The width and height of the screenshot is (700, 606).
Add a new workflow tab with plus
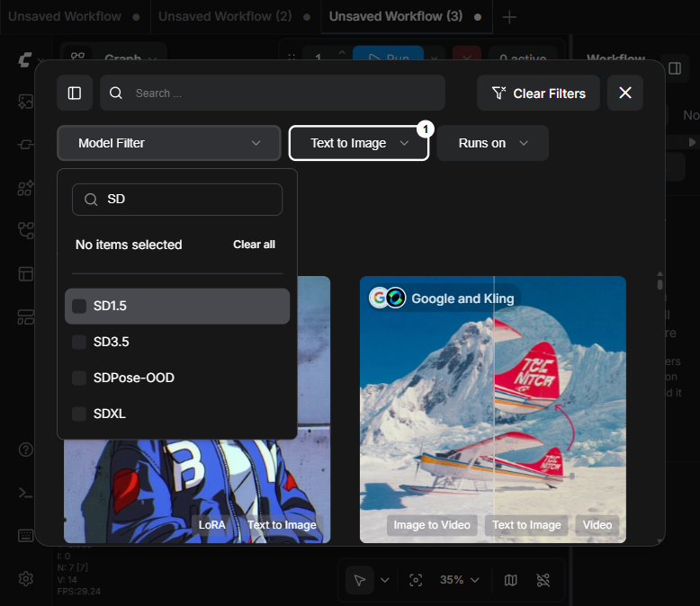click(509, 17)
